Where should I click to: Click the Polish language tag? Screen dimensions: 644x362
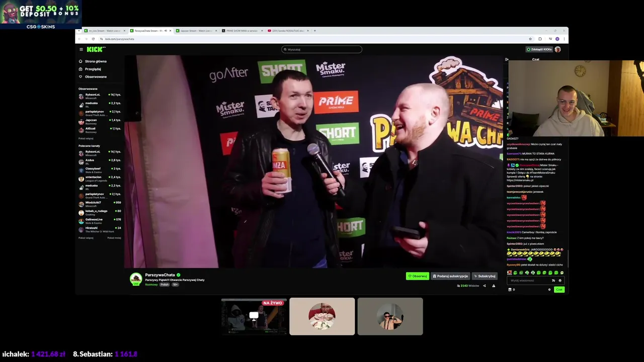[165, 285]
